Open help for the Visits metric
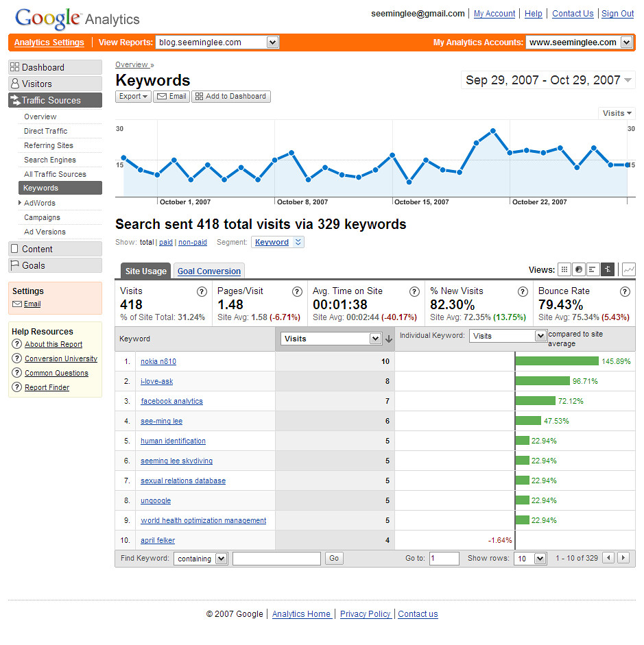644x645 pixels. pyautogui.click(x=202, y=291)
